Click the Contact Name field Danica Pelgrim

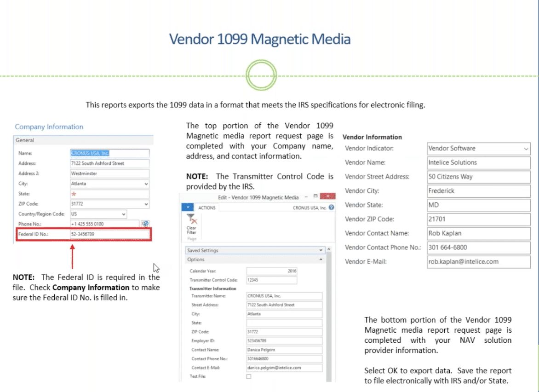coord(284,350)
